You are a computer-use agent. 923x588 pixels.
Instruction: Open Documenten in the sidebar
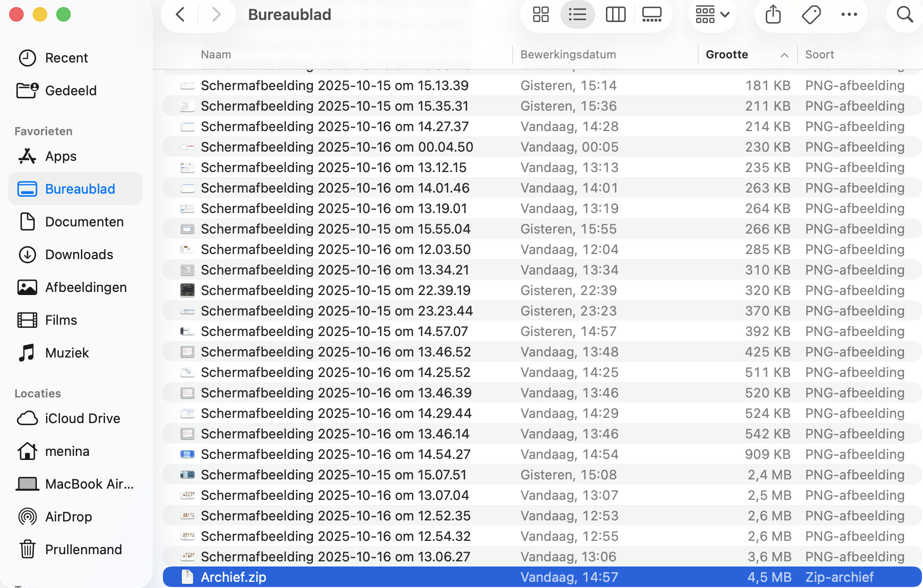(84, 222)
